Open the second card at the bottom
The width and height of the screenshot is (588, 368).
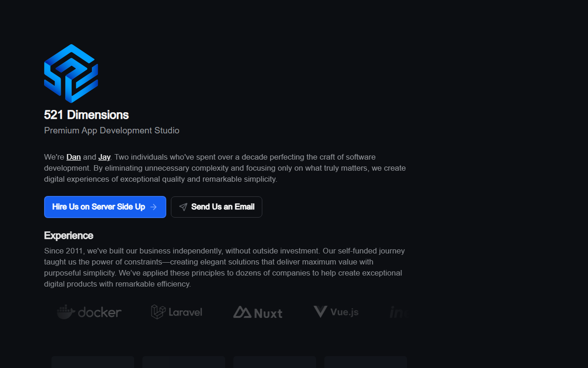pos(184,362)
